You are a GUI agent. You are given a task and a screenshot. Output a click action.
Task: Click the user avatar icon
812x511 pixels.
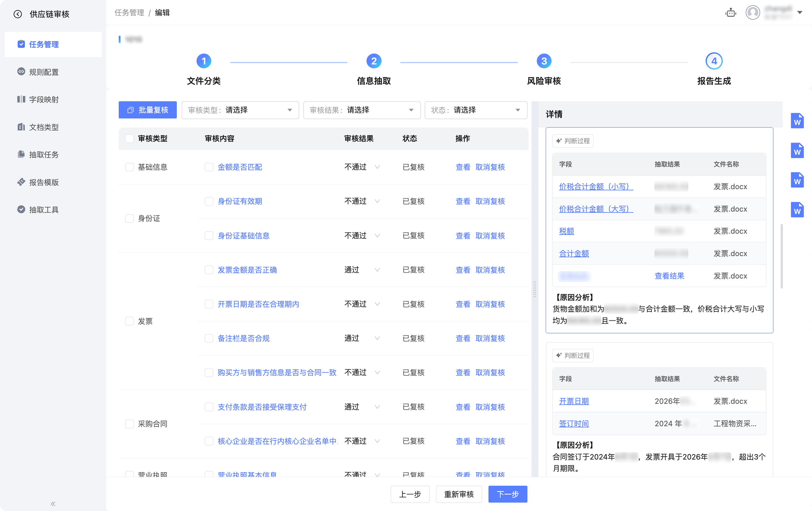753,12
